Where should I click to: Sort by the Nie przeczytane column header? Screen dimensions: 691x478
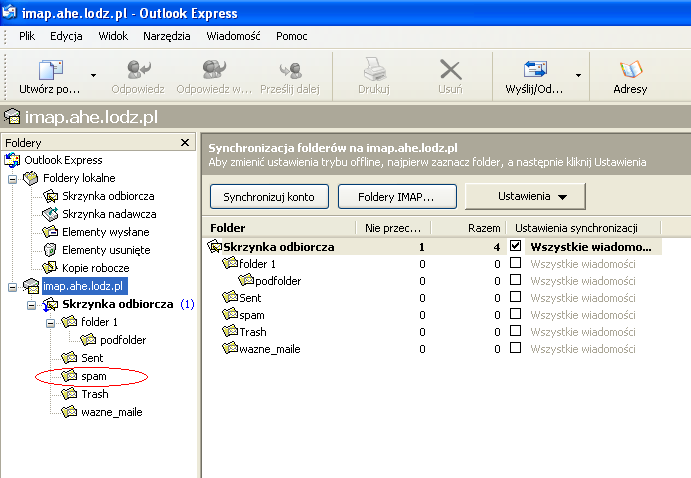[393, 228]
